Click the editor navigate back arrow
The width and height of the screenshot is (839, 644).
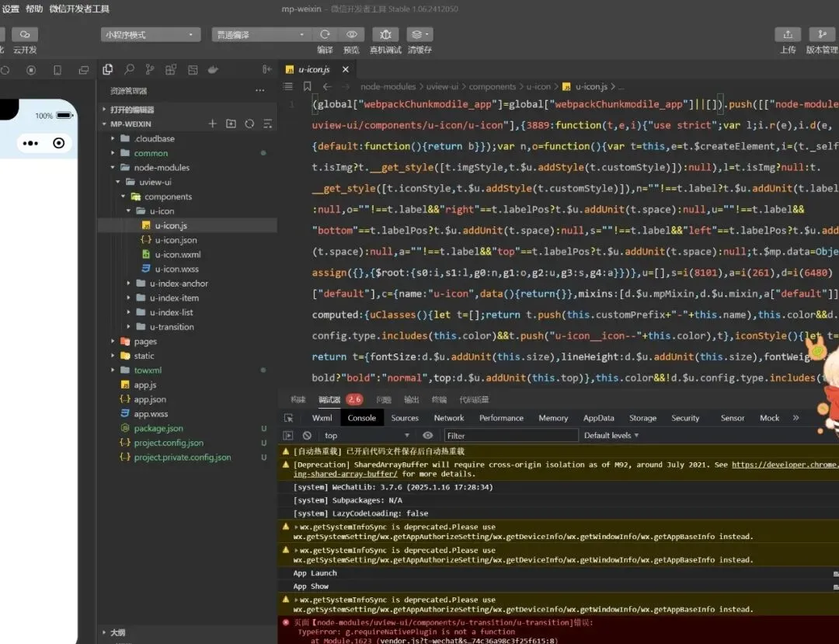pos(327,86)
